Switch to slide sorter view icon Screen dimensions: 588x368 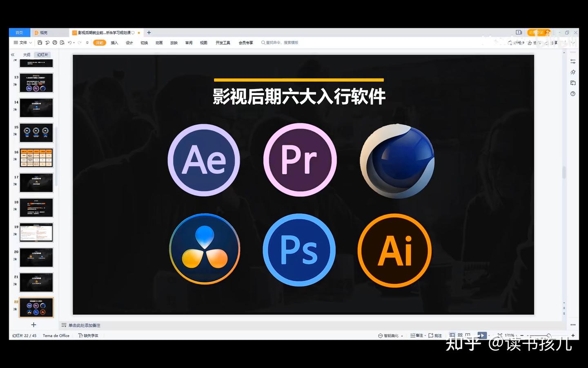pyautogui.click(x=460, y=335)
